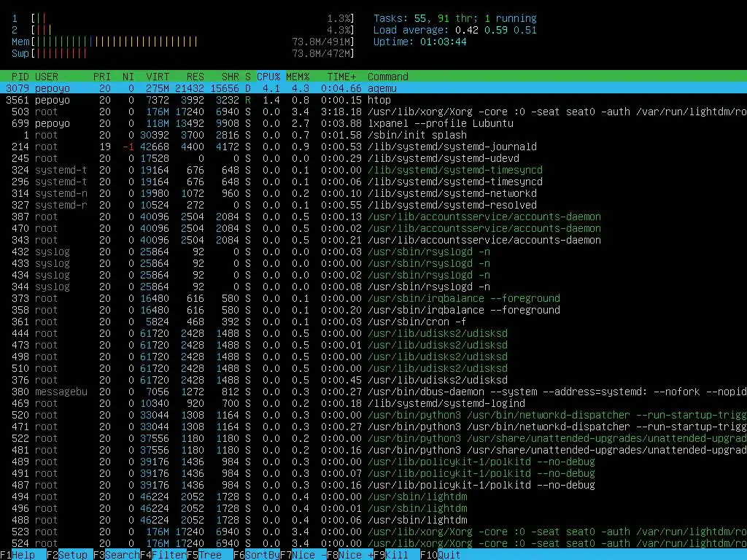Sort by the RES column header
The image size is (747, 560).
pyautogui.click(x=196, y=77)
